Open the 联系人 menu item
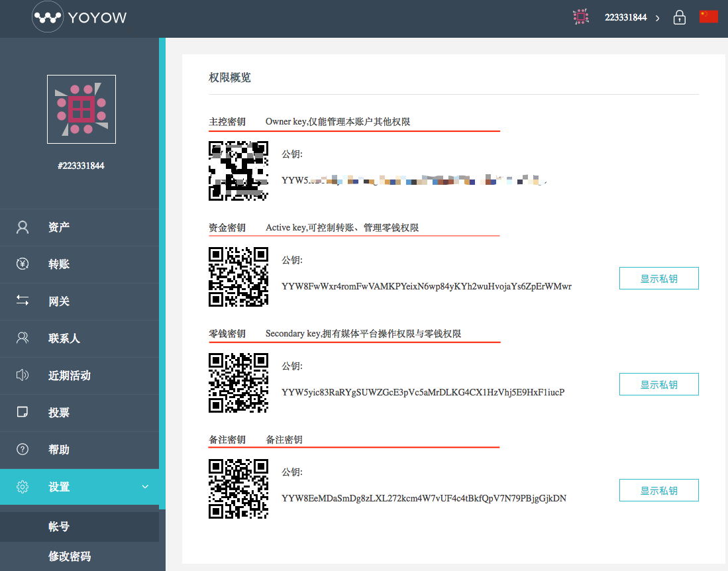The image size is (728, 571). [79, 338]
